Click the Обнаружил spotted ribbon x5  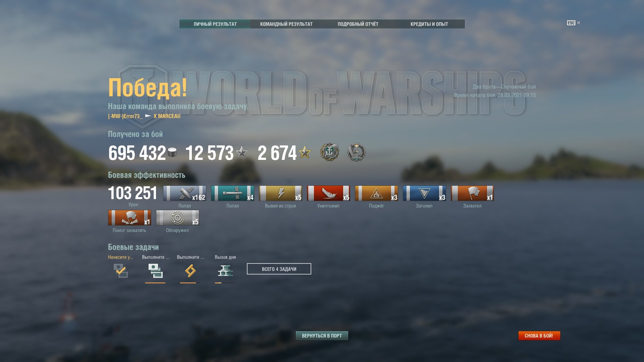click(177, 218)
